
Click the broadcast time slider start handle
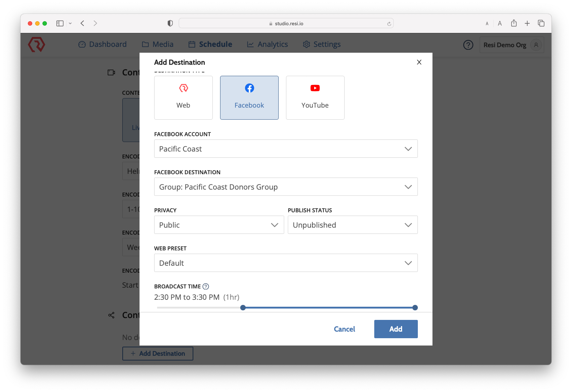[243, 308]
